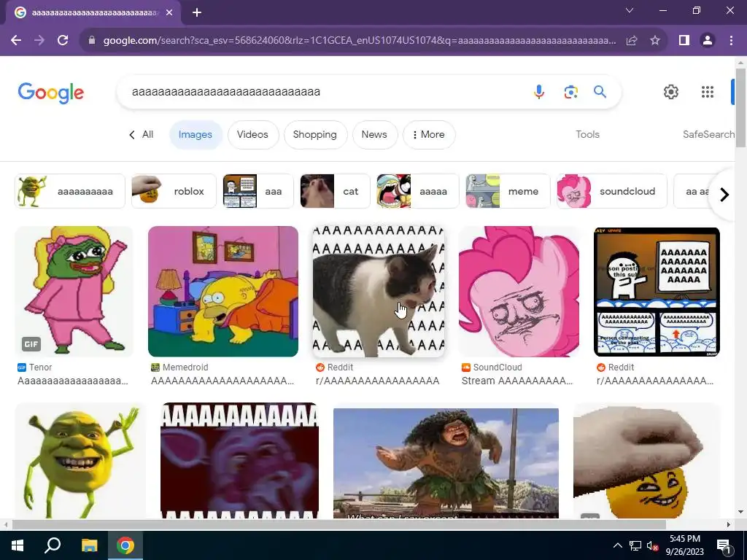Expand the More search filters menu
The width and height of the screenshot is (747, 560).
coord(429,135)
